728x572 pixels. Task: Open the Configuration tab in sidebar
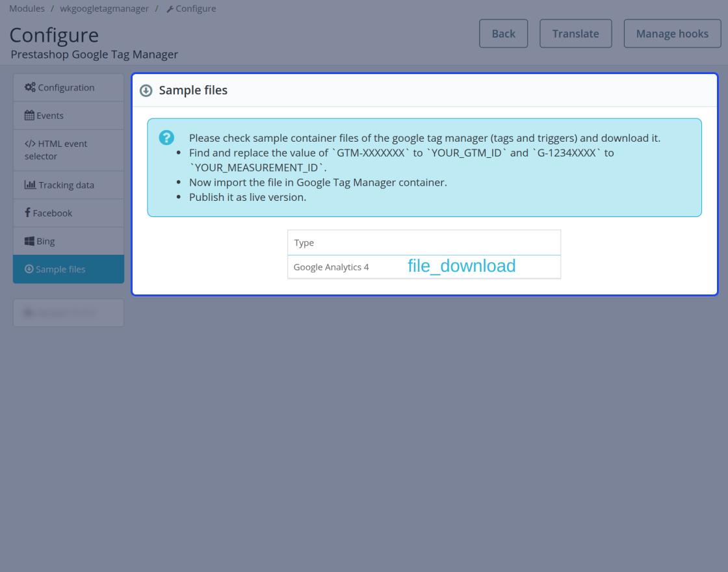(69, 87)
